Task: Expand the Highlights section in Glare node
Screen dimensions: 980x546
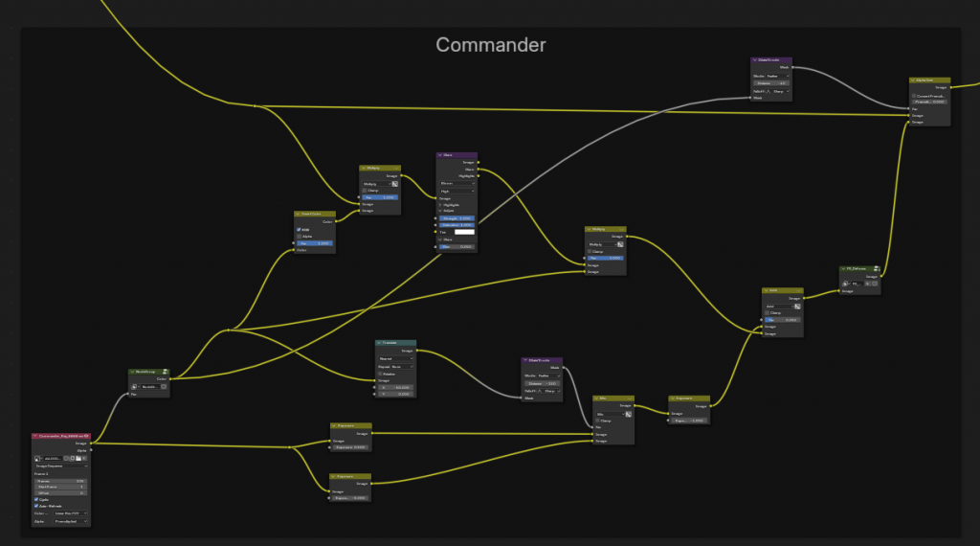Action: (x=440, y=204)
